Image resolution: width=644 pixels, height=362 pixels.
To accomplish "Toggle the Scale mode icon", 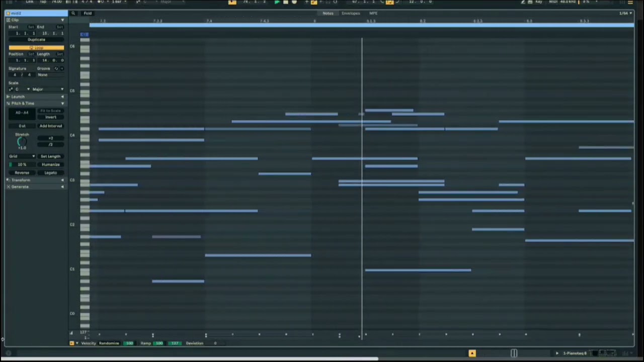I will [11, 89].
